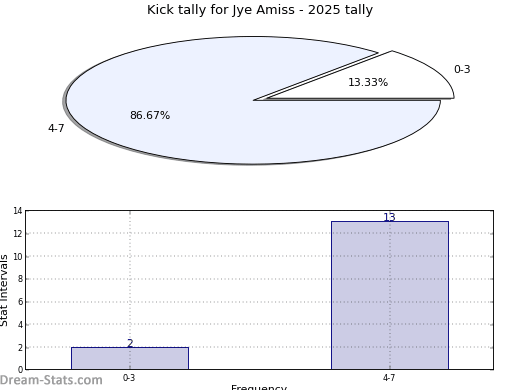Click the Stat Intervals axis label
The width and height of the screenshot is (520, 390).
tap(4, 290)
